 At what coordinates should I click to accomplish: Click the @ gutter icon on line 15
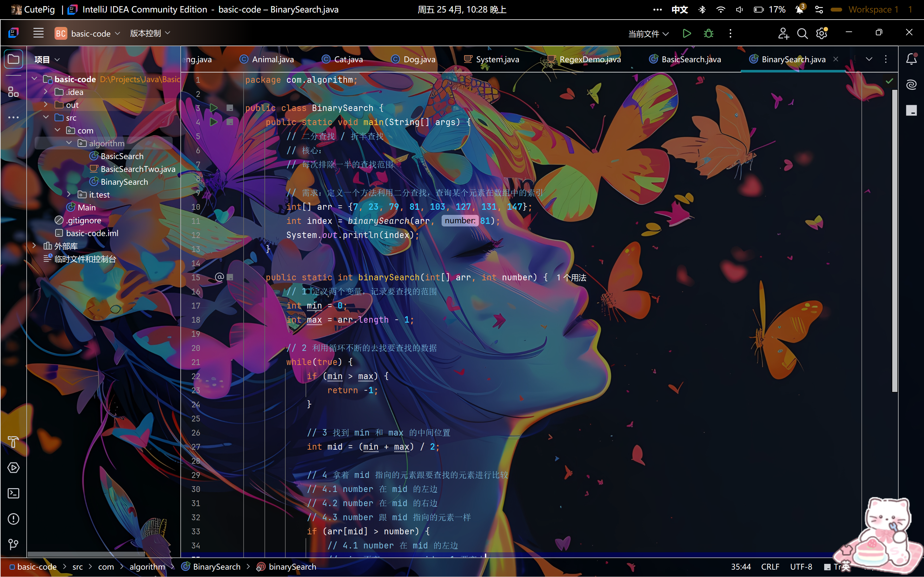[219, 277]
